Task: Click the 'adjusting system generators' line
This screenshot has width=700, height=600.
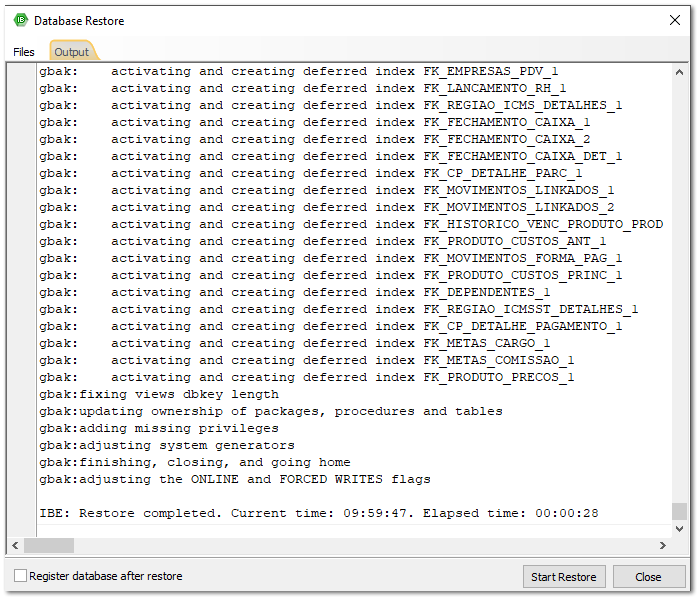Action: (x=167, y=445)
